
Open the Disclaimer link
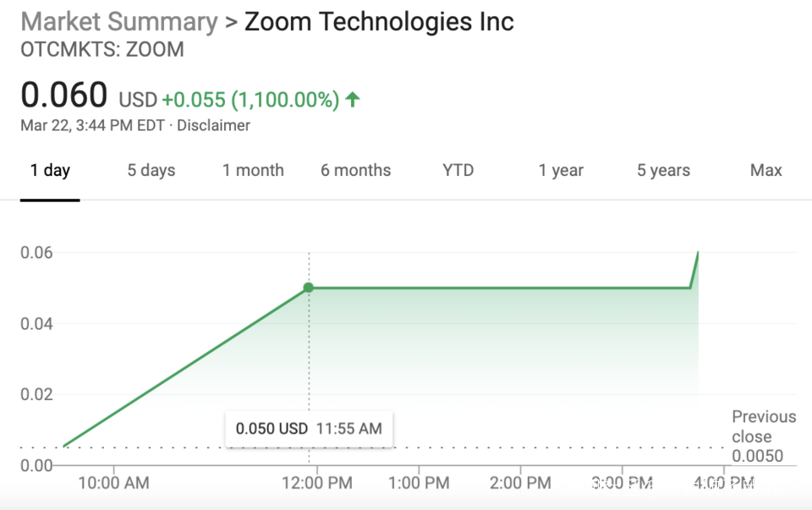[x=213, y=126]
